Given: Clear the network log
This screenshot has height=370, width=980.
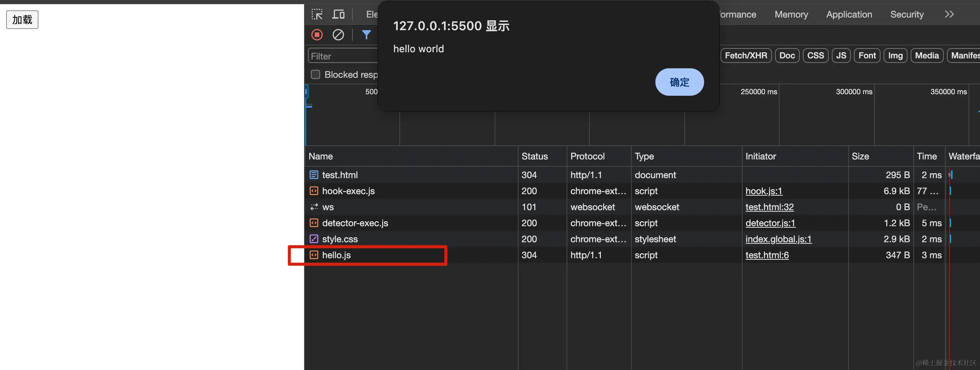Looking at the screenshot, I should click(338, 35).
